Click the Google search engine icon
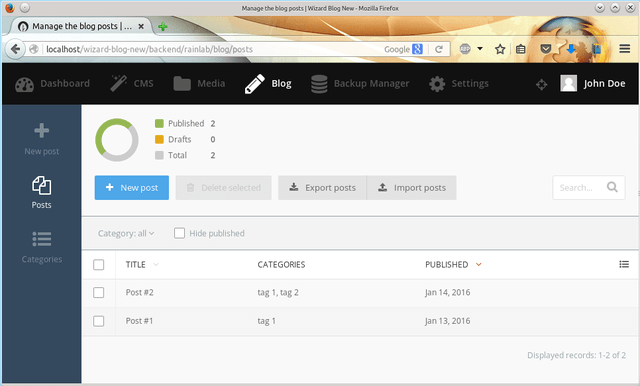The height and width of the screenshot is (386, 640). [x=417, y=49]
